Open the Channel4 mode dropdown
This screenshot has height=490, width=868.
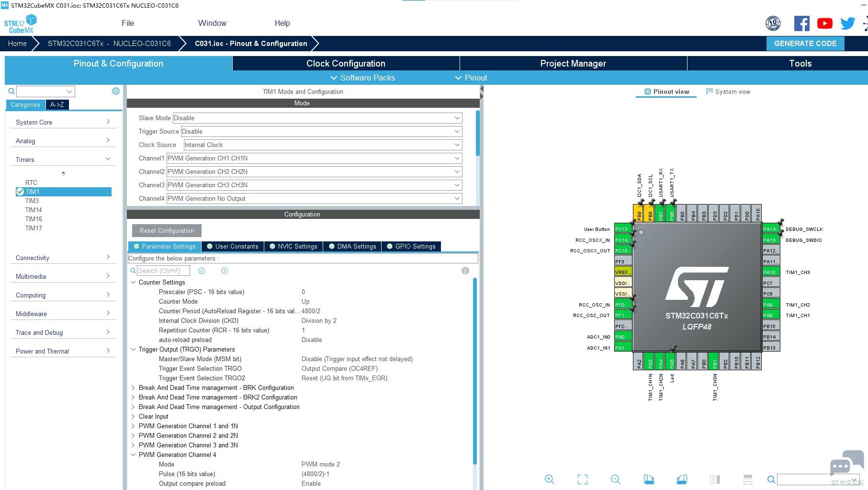tap(314, 198)
